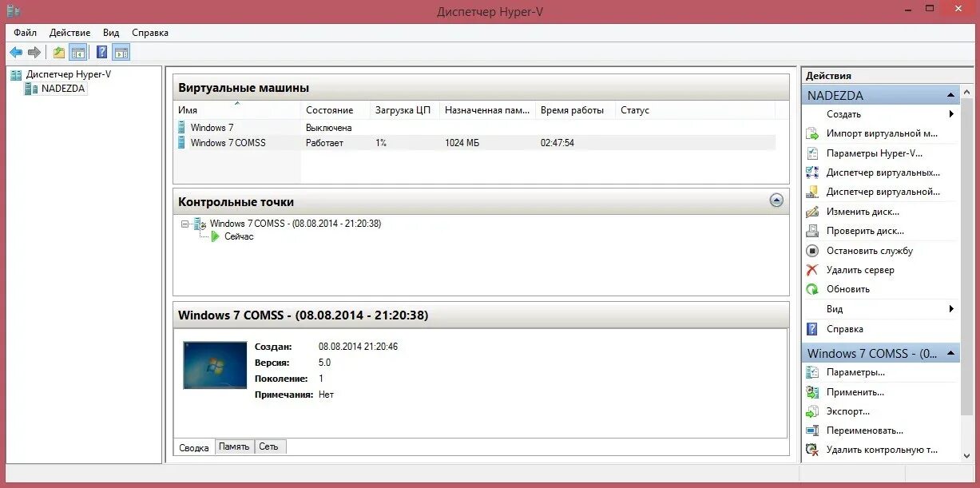
Task: Collapse the Windows 7 COMSS actions section
Action: (x=951, y=353)
